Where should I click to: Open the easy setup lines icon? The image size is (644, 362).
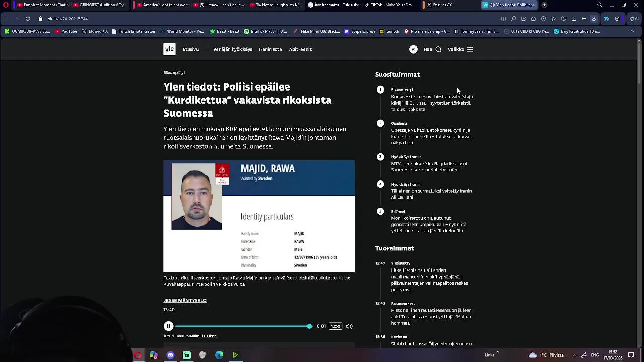[x=584, y=19]
